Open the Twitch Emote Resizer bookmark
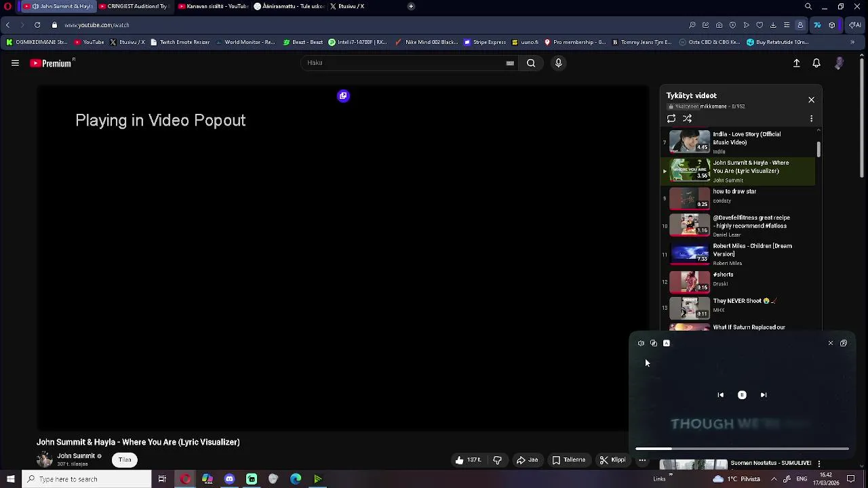Screen dimensions: 868x488 [180, 42]
